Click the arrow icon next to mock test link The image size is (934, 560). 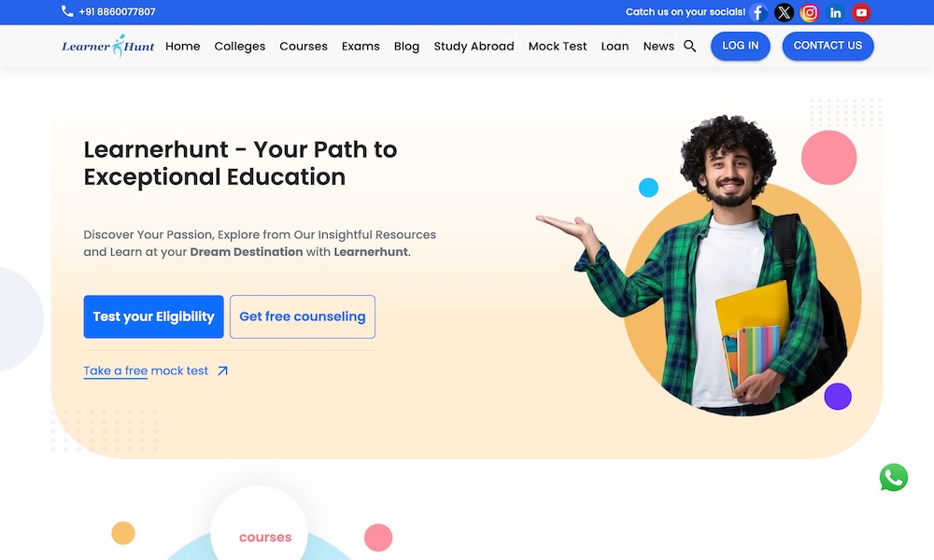(x=223, y=371)
